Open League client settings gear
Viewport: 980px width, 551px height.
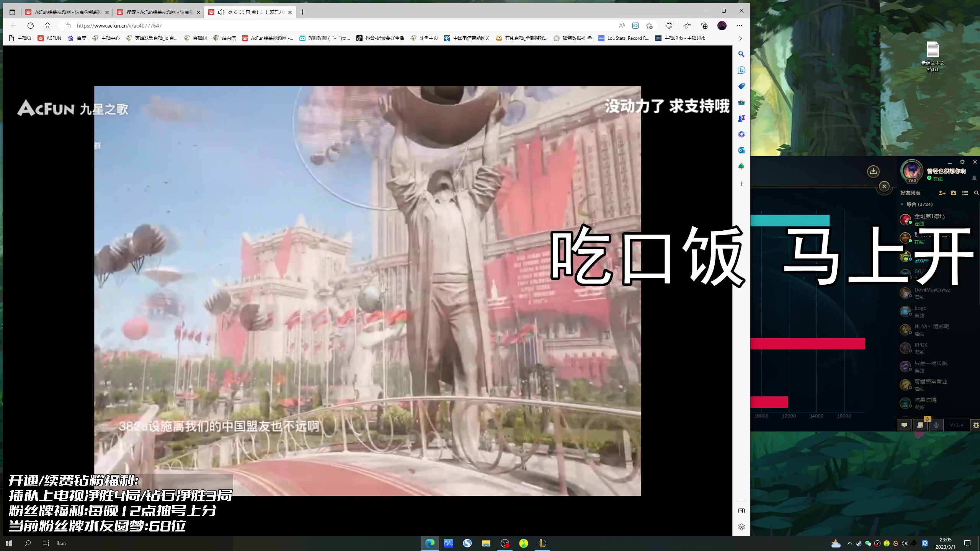pos(962,162)
